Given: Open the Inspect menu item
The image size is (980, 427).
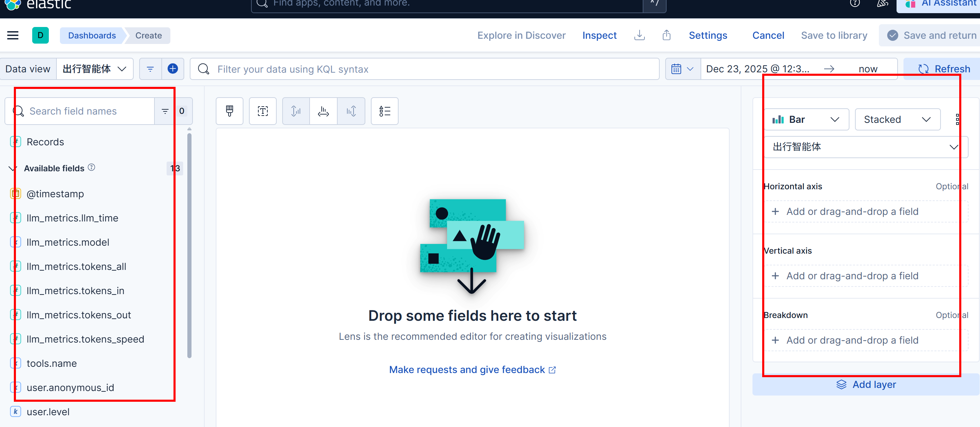Looking at the screenshot, I should (x=599, y=35).
